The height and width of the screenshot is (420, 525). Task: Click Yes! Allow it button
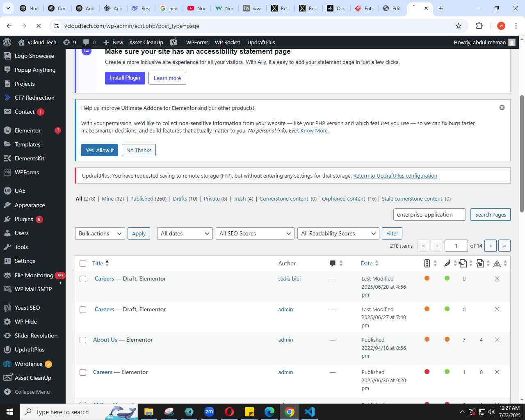[100, 150]
